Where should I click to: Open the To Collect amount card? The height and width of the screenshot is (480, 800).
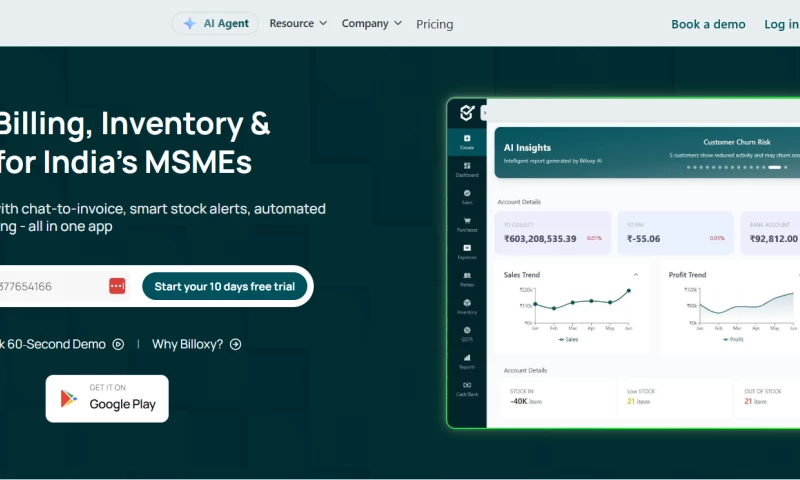click(553, 233)
